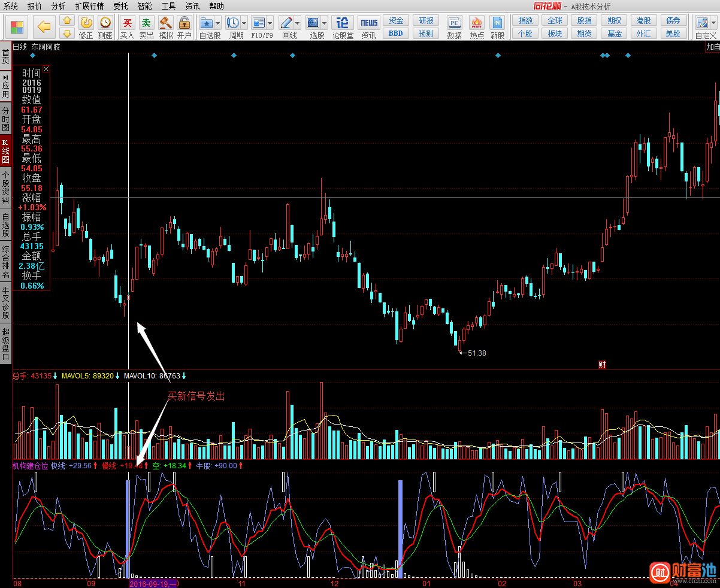The image size is (720, 588).
Task: Expand the 自定义 dropdown arrow
Action: [x=713, y=23]
